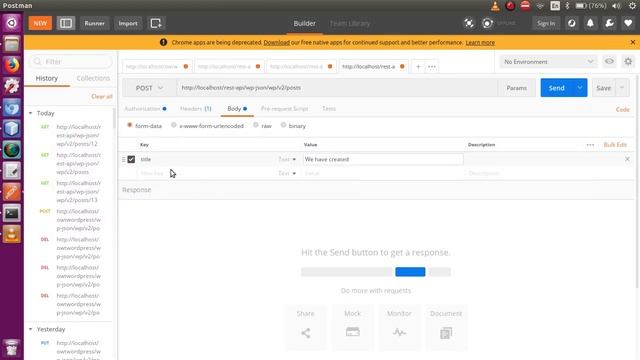Click the volume icon in top panel
The image size is (640, 360).
point(616,6)
